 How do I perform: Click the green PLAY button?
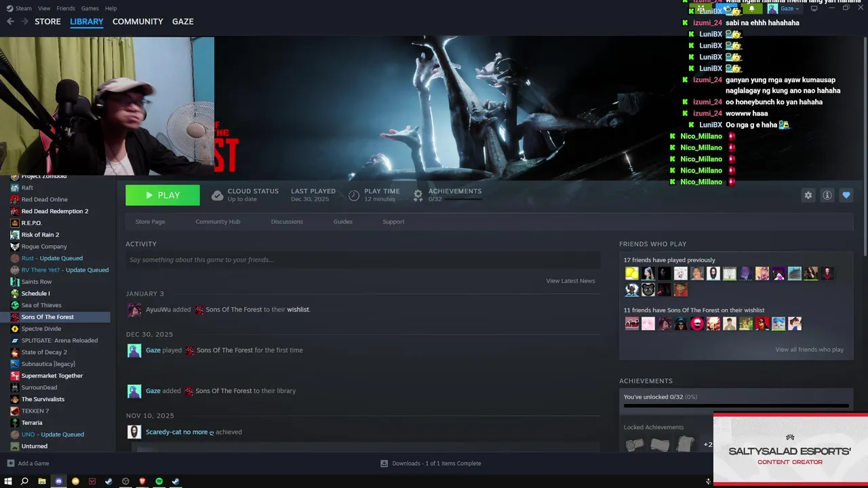tap(163, 195)
